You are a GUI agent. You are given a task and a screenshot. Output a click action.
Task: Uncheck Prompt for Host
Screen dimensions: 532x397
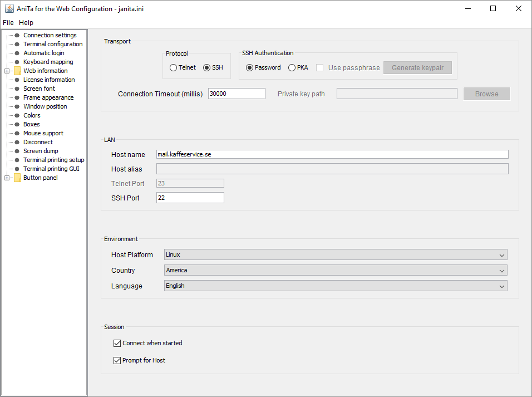click(x=117, y=360)
